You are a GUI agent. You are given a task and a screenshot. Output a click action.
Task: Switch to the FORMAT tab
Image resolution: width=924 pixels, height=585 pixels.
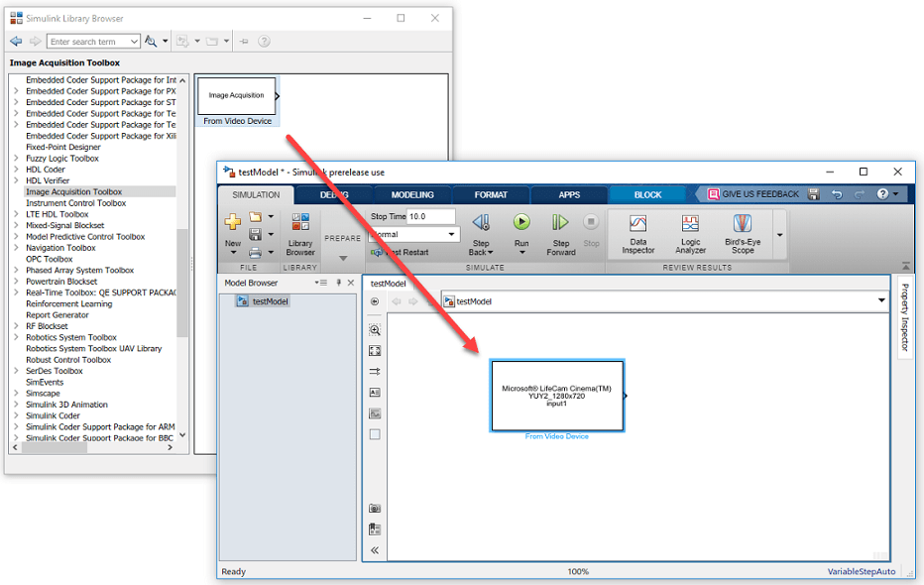coord(491,195)
